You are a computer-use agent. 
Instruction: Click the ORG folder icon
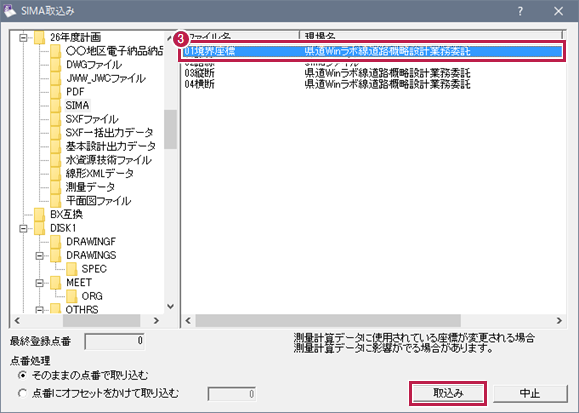coord(72,296)
